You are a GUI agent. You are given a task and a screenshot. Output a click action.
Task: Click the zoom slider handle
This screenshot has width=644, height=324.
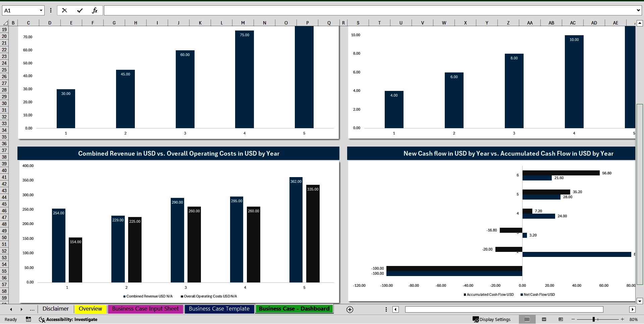[594, 319]
